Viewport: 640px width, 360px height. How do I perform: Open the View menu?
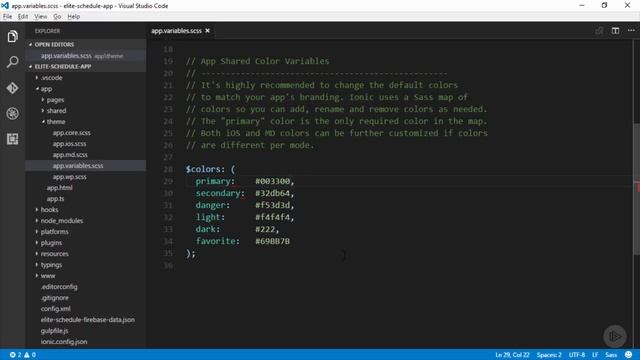coord(40,17)
